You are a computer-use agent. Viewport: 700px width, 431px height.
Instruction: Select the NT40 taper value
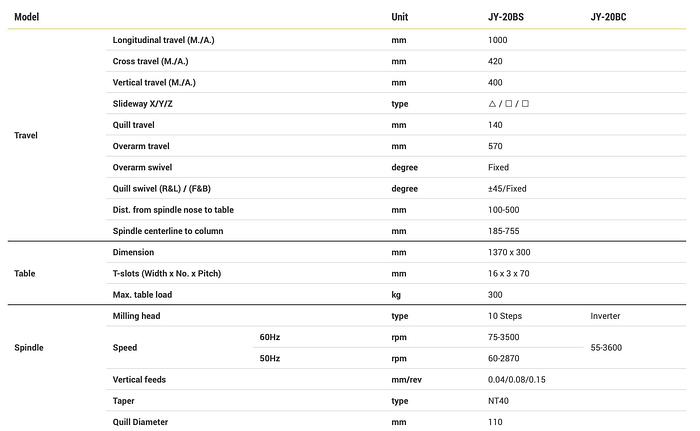(x=500, y=401)
